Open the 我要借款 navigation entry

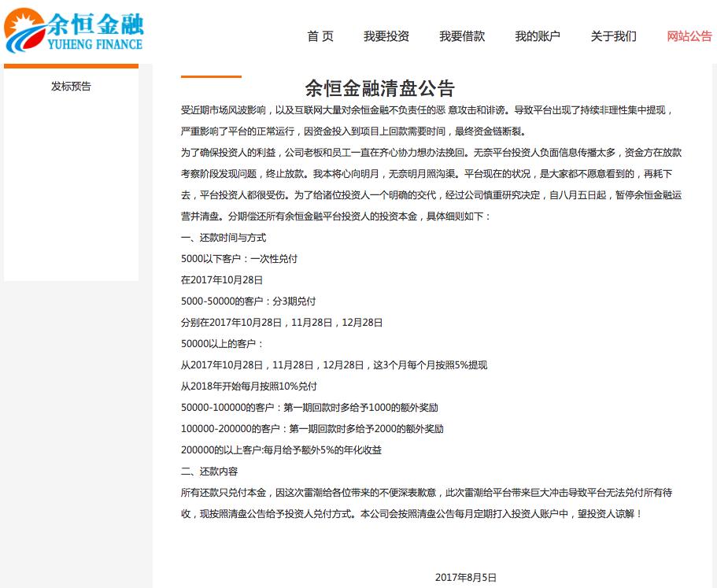(461, 36)
